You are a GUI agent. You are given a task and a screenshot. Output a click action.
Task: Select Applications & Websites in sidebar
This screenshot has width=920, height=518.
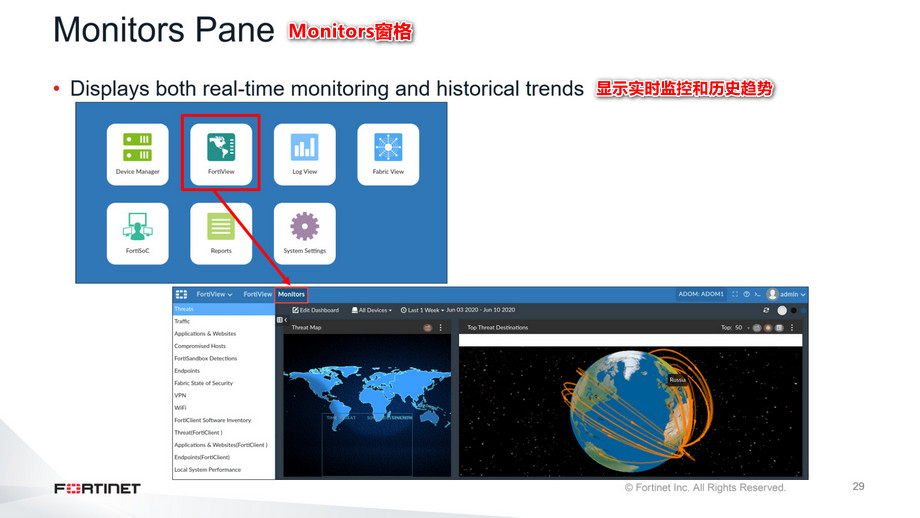pyautogui.click(x=224, y=334)
